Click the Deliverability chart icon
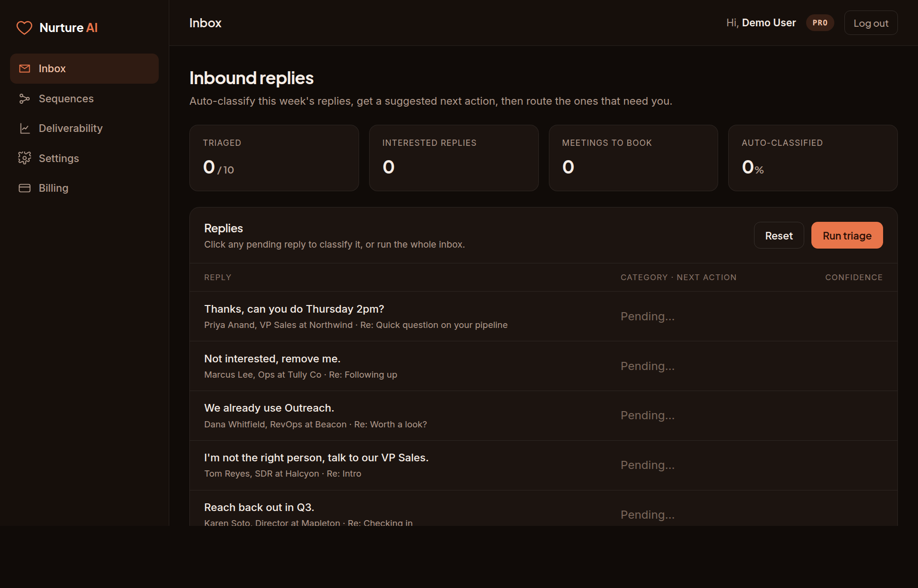918x588 pixels. (24, 128)
